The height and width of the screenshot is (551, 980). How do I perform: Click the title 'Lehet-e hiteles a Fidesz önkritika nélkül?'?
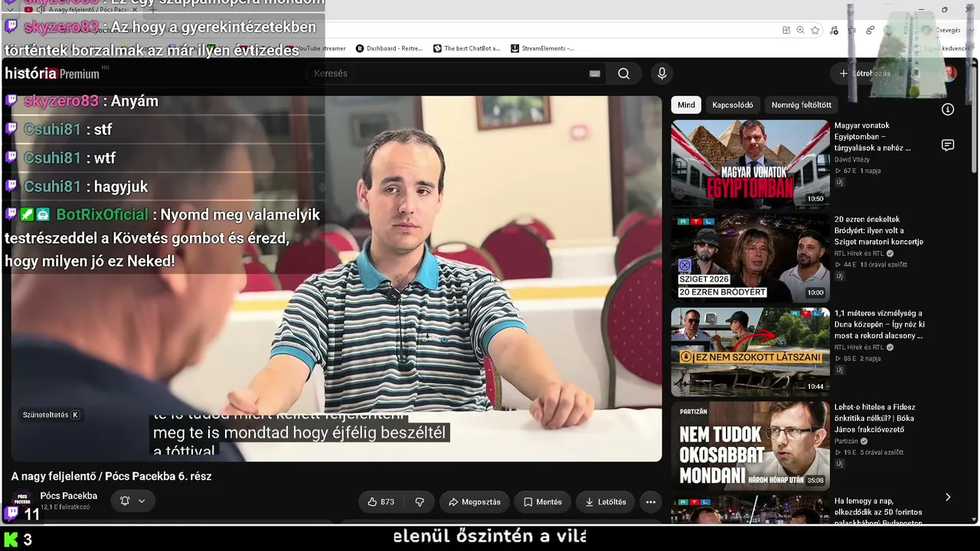[x=875, y=419]
